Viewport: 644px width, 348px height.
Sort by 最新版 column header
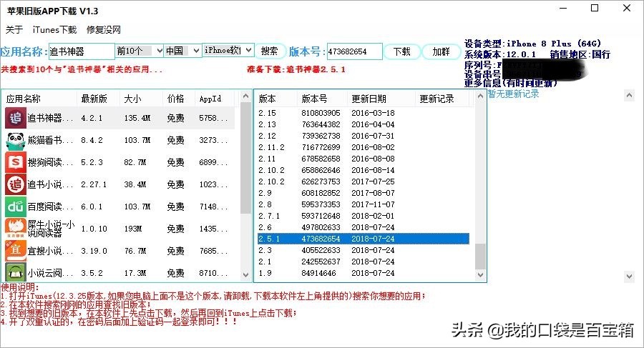(98, 99)
